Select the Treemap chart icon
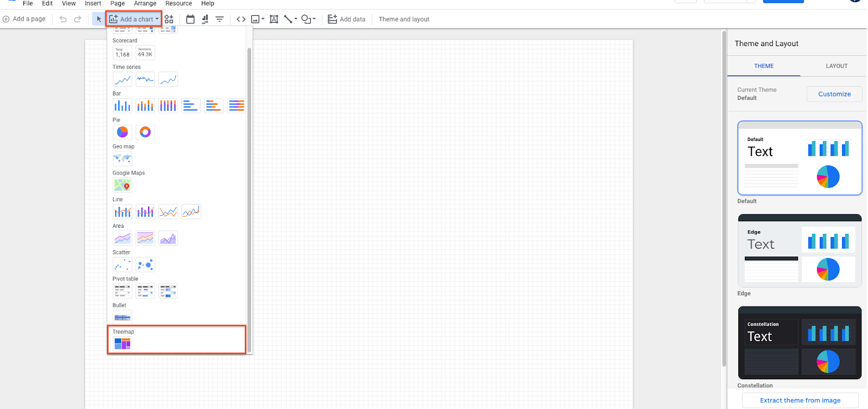Screen dimensions: 868x409 click(123, 344)
